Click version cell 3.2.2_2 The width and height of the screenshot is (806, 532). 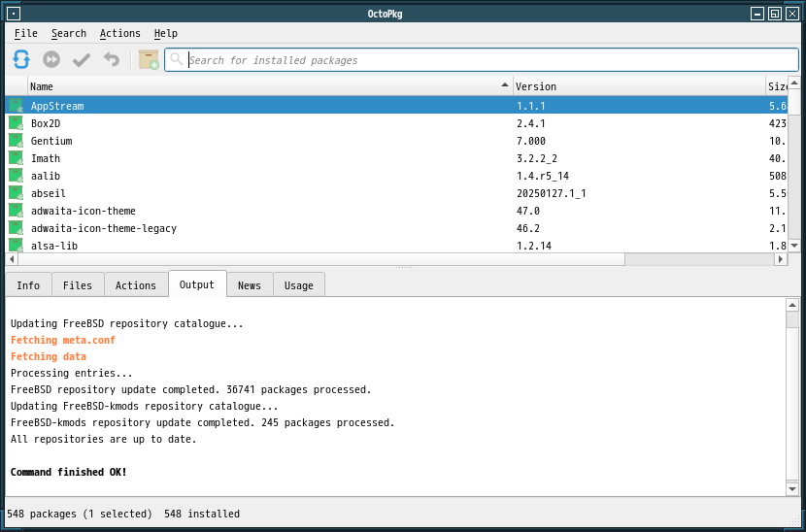click(537, 158)
